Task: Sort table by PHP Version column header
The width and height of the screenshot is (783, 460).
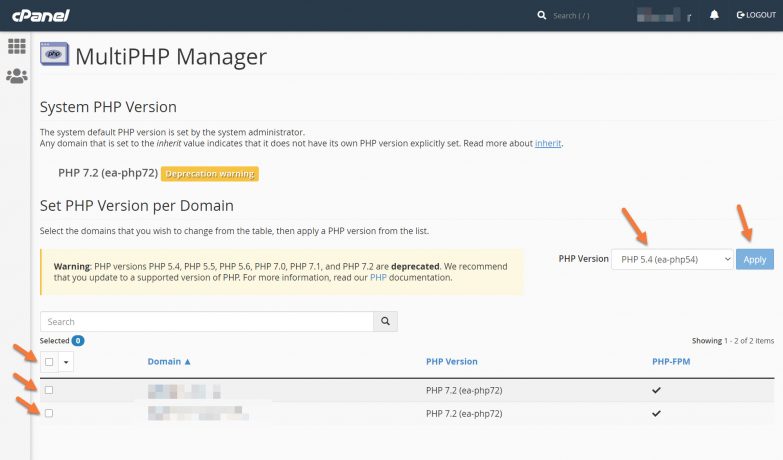Action: pos(451,361)
